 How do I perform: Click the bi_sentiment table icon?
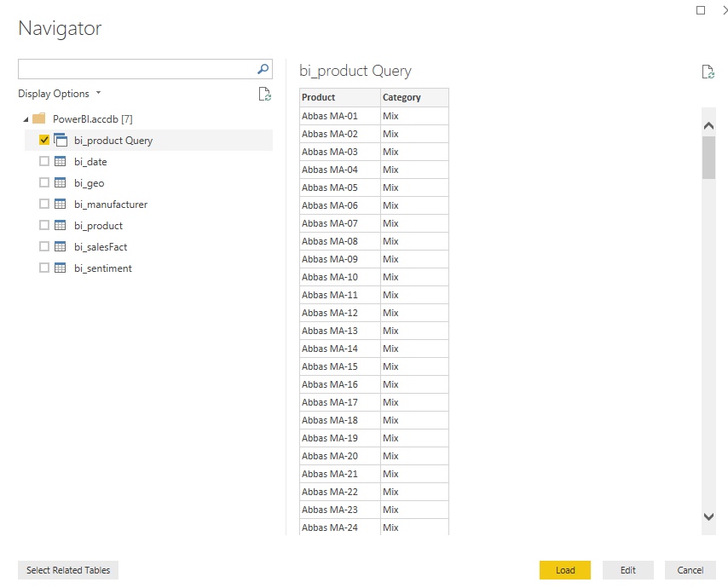[x=60, y=268]
